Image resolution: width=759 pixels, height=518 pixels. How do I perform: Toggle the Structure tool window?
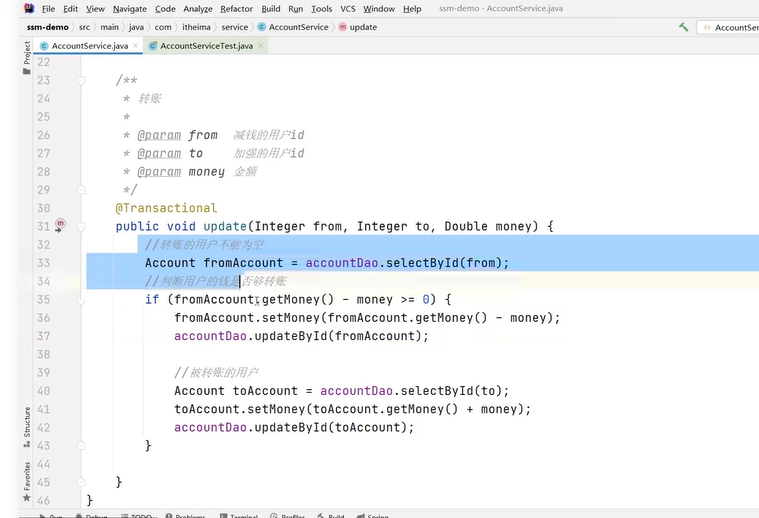coord(27,427)
